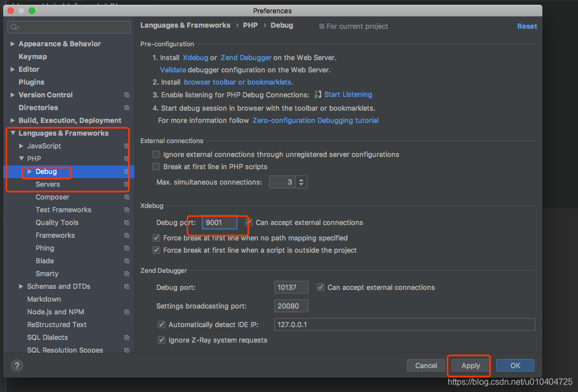Click Settings broadcasting port field
The height and width of the screenshot is (392, 578).
click(291, 306)
